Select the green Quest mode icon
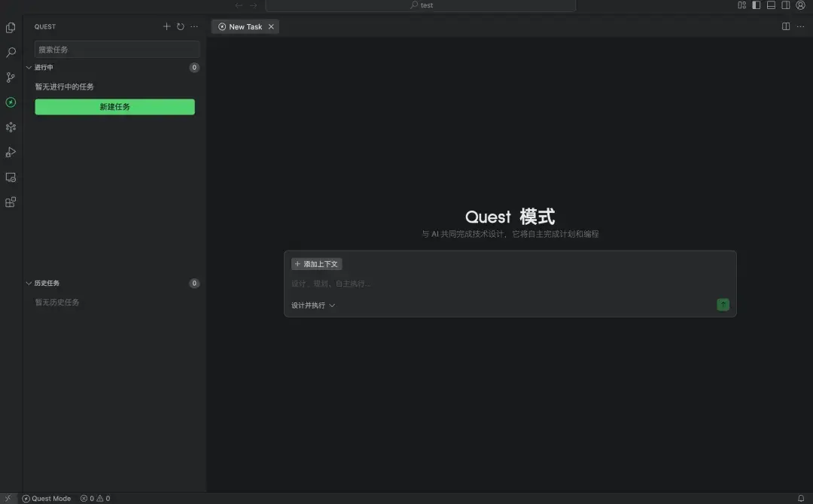 coord(10,102)
